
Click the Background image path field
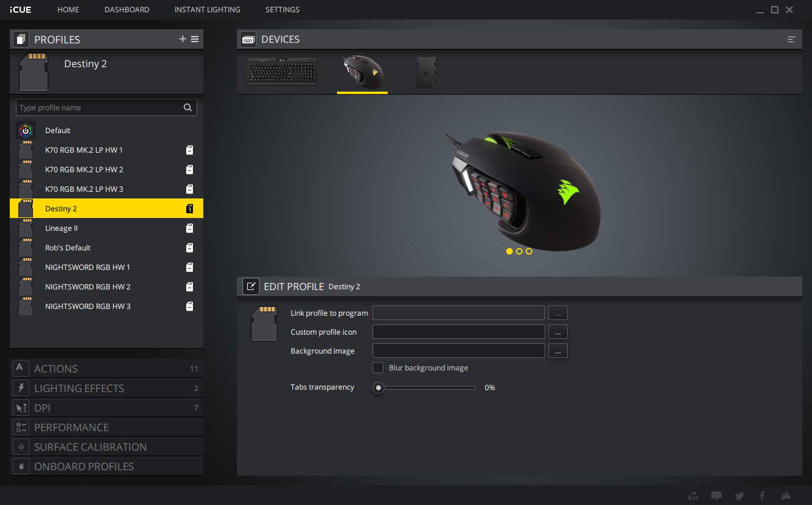pyautogui.click(x=459, y=351)
